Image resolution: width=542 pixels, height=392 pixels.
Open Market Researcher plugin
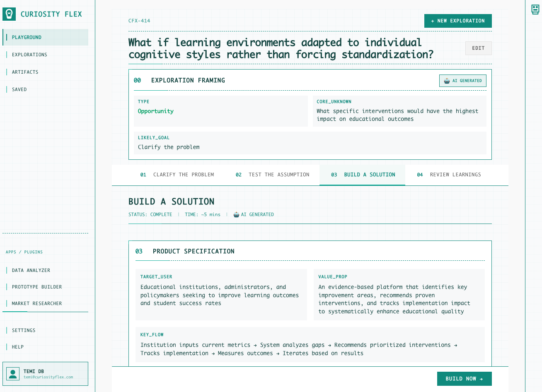coord(37,303)
